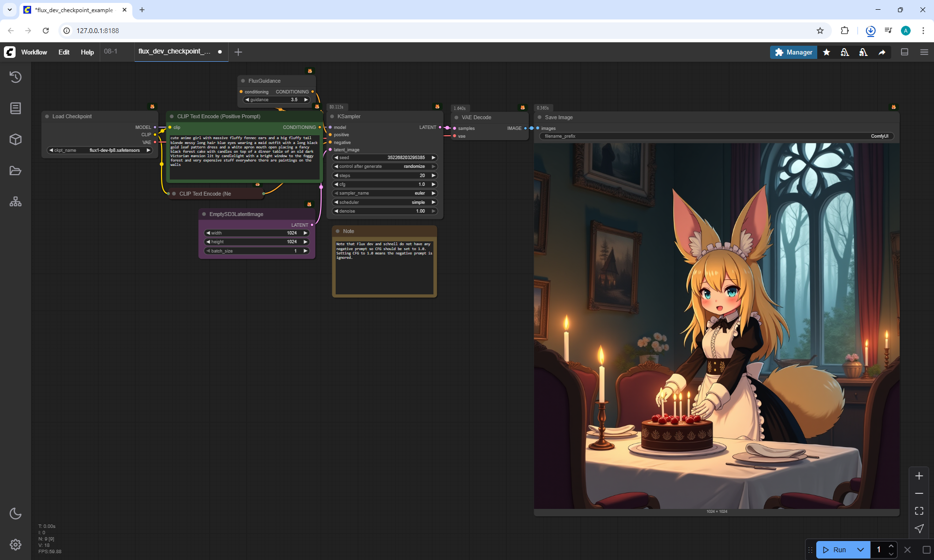The width and height of the screenshot is (934, 560).
Task: Open the workflows folder sidebar icon
Action: 16,171
